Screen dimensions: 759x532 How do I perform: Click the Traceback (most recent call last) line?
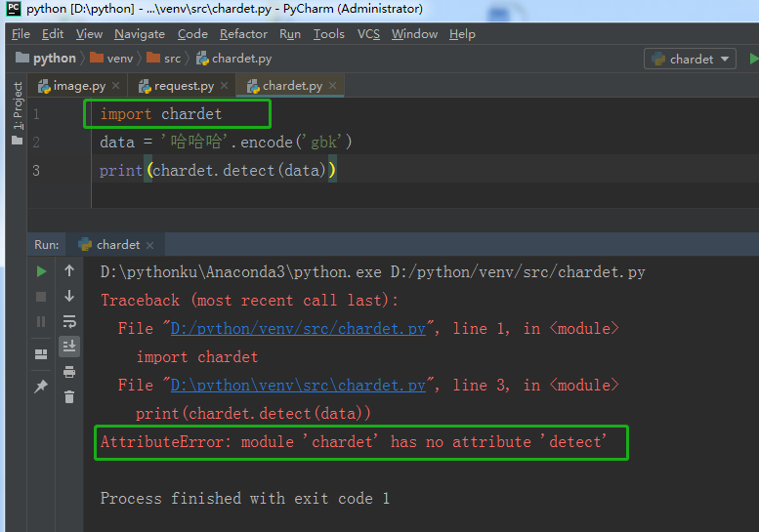click(249, 301)
